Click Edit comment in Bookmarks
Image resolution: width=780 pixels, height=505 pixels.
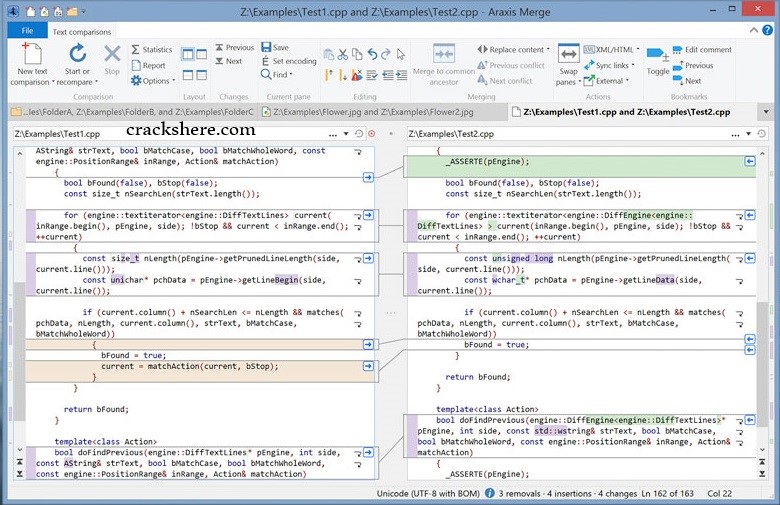pyautogui.click(x=701, y=49)
